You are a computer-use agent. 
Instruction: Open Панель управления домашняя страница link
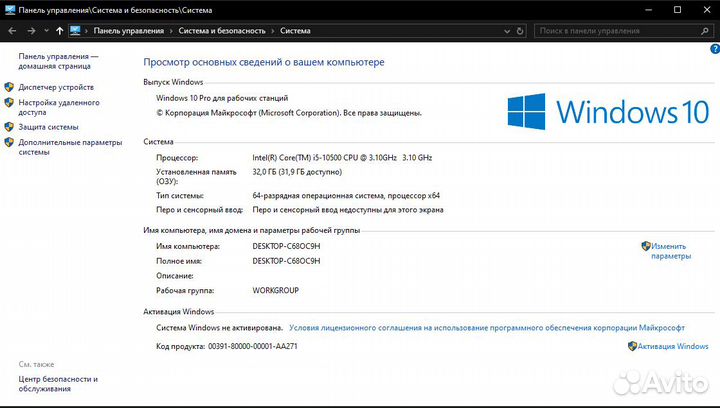pyautogui.click(x=58, y=63)
